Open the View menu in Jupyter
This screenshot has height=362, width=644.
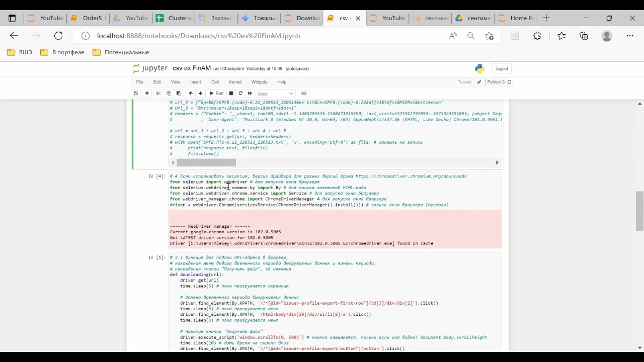pyautogui.click(x=176, y=82)
